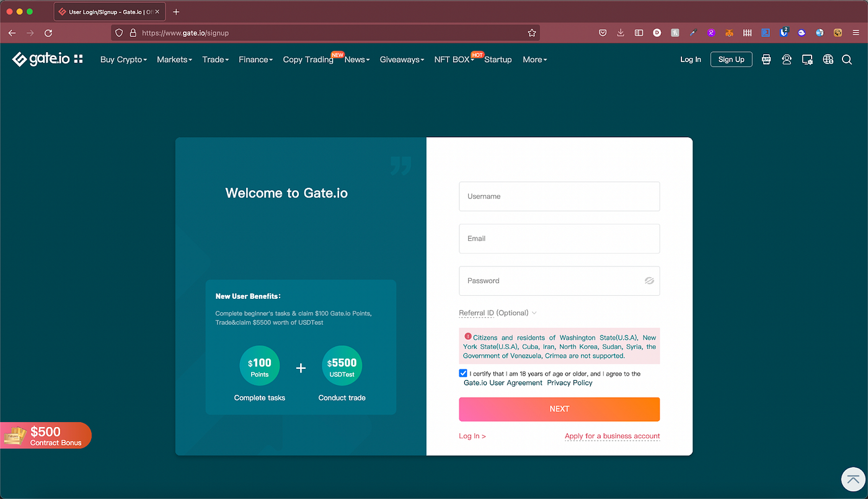Expand the Referral ID (Optional) section
Screen dimensions: 868x499
click(x=497, y=312)
